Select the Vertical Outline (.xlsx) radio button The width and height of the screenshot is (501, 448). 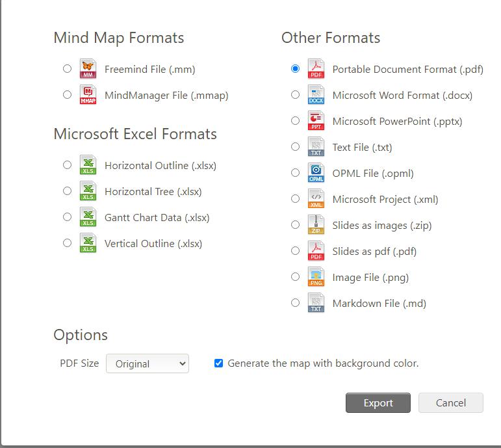[68, 243]
